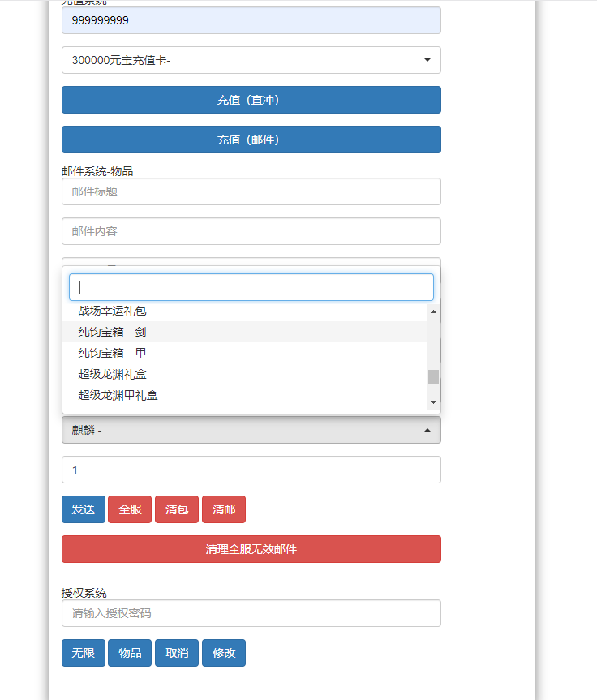This screenshot has height=700, width=597.
Task: Click the 充值（直冲） button
Action: coord(251,100)
